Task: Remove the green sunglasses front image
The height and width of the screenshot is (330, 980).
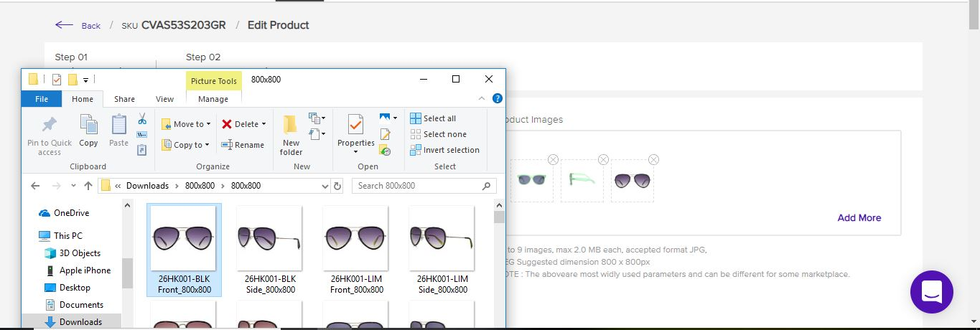Action: pos(553,159)
